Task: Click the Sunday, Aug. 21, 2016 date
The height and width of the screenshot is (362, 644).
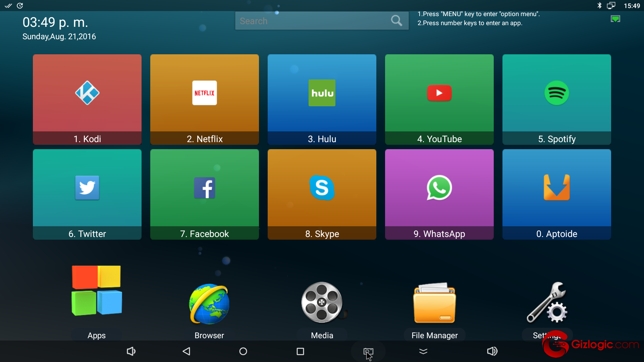Action: (59, 37)
